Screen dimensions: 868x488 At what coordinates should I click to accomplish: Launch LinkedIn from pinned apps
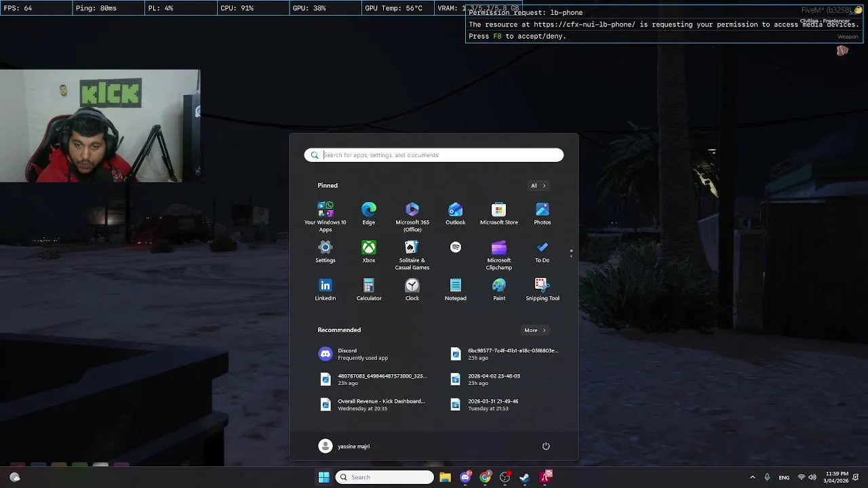point(325,289)
